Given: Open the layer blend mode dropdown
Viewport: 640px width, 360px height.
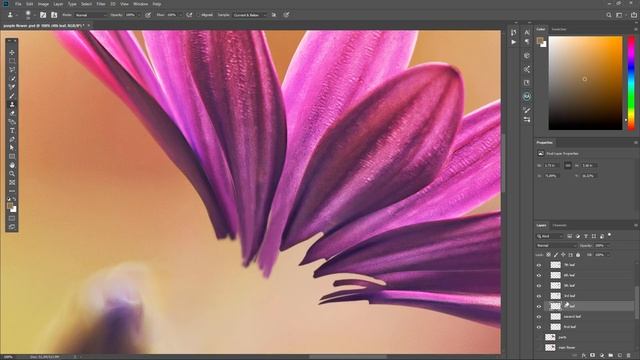Looking at the screenshot, I should point(556,245).
